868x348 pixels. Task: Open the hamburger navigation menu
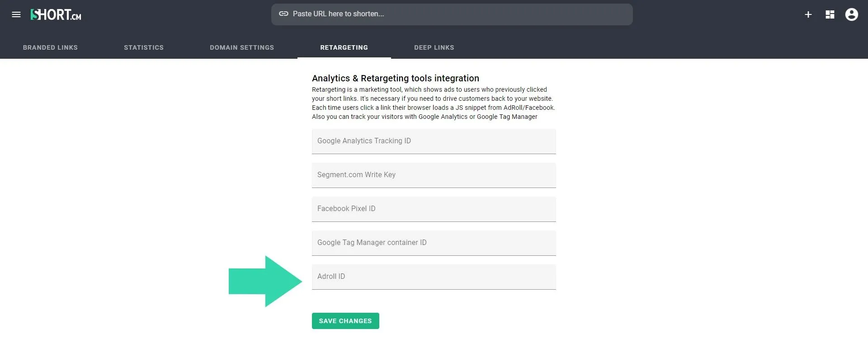click(x=16, y=14)
